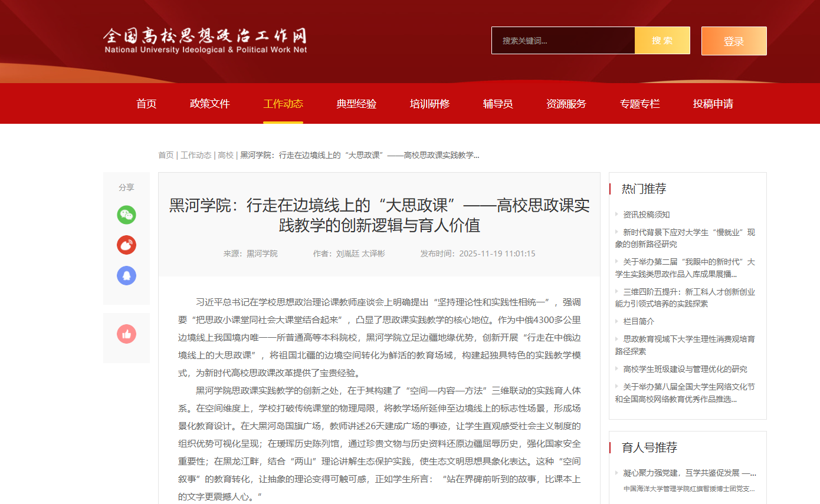This screenshot has width=820, height=504.
Task: Go to 典型经验 in navigation bar
Action: coord(356,104)
